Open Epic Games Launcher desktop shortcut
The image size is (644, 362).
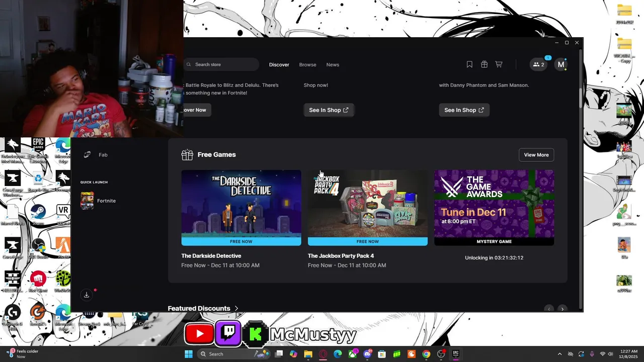point(38,151)
